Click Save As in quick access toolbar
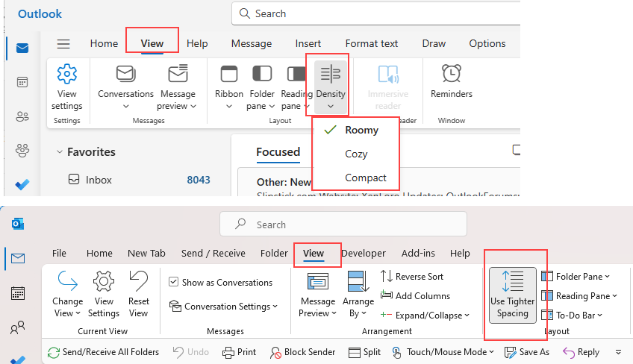 [527, 352]
